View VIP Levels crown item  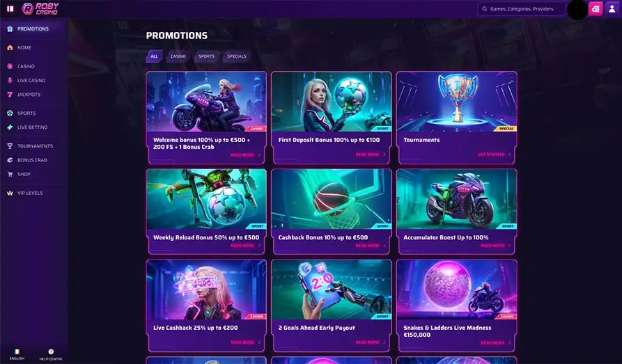click(30, 193)
